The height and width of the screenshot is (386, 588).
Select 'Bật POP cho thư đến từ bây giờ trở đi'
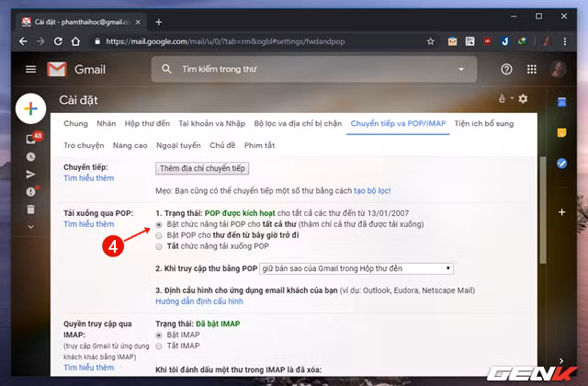click(160, 235)
